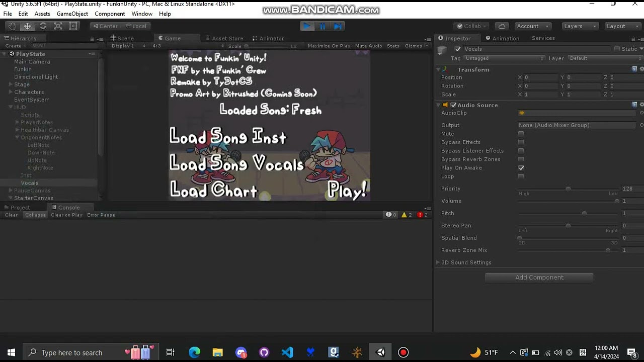The image size is (644, 362).
Task: Open the Layer dropdown showing Default
Action: click(606, 58)
